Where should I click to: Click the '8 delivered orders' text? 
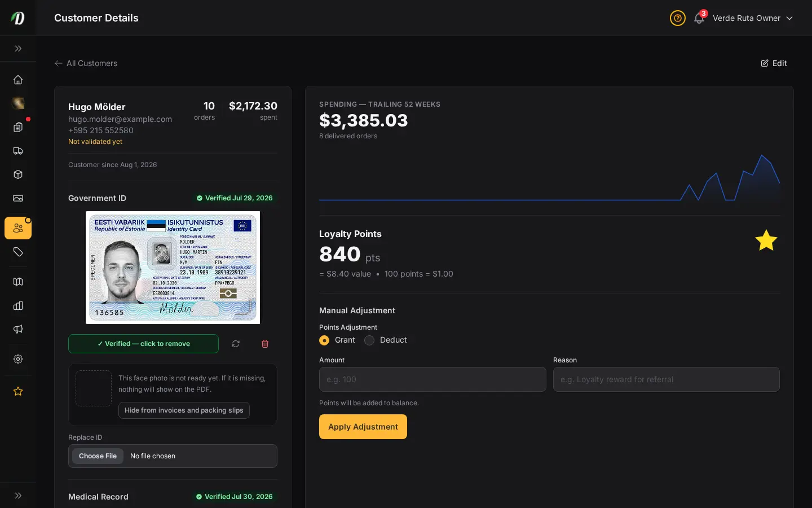click(348, 136)
